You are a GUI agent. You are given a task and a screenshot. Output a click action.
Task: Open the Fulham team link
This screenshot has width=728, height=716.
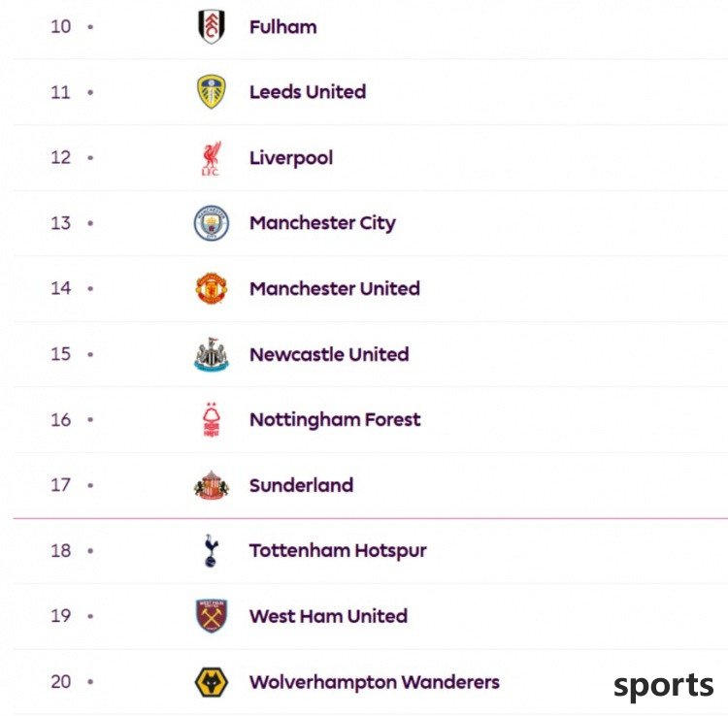click(283, 27)
